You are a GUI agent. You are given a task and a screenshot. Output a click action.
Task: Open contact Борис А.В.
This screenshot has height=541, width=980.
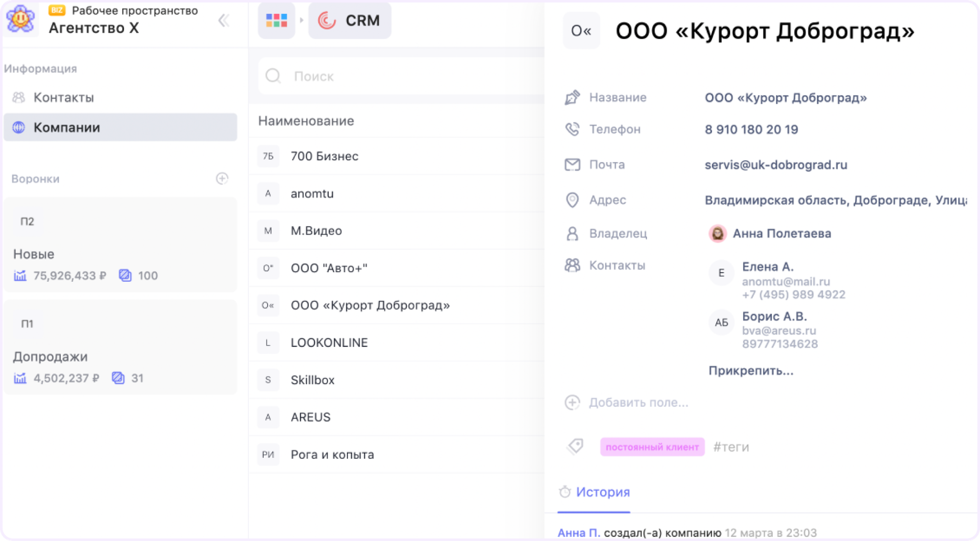point(774,317)
